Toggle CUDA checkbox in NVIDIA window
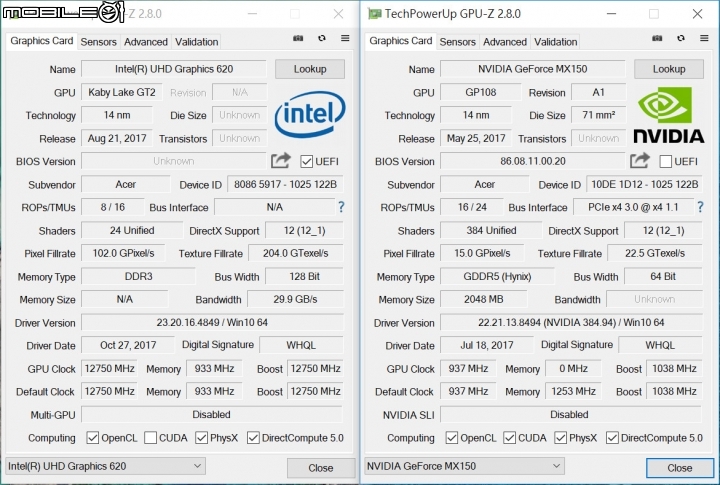Screen dimensions: 720x485 pos(509,438)
